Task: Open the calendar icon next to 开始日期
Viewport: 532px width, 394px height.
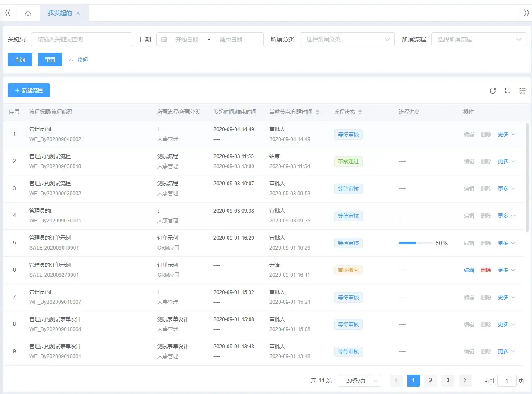Action: click(164, 39)
